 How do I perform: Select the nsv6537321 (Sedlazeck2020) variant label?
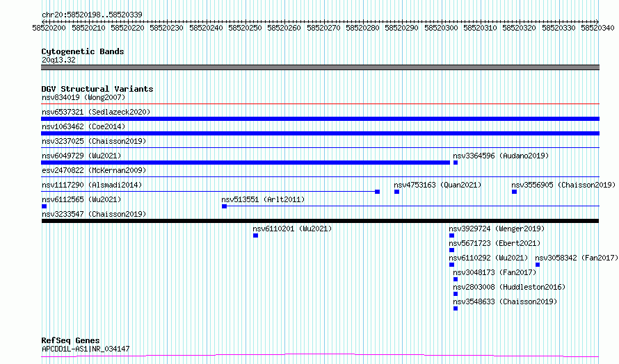click(x=96, y=112)
